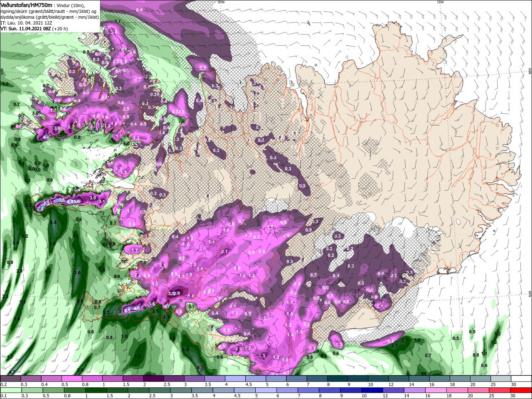The height and width of the screenshot is (399, 532).
Task: Click the '5.5' precipitation value on map
Action: click(127, 310)
